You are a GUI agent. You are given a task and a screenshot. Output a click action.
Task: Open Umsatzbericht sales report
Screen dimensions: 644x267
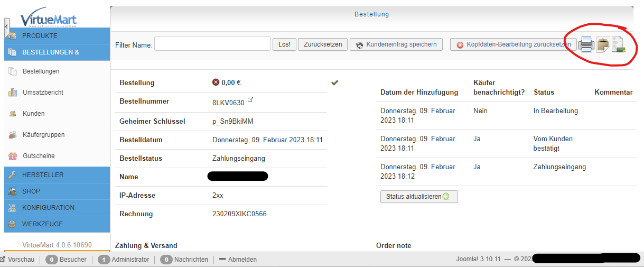43,93
